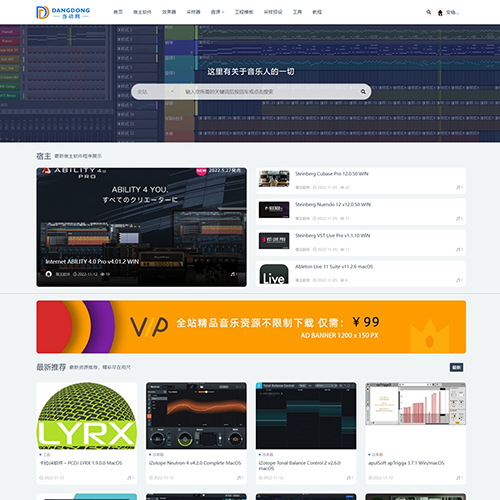Open the header search magnifier icon

point(429,12)
